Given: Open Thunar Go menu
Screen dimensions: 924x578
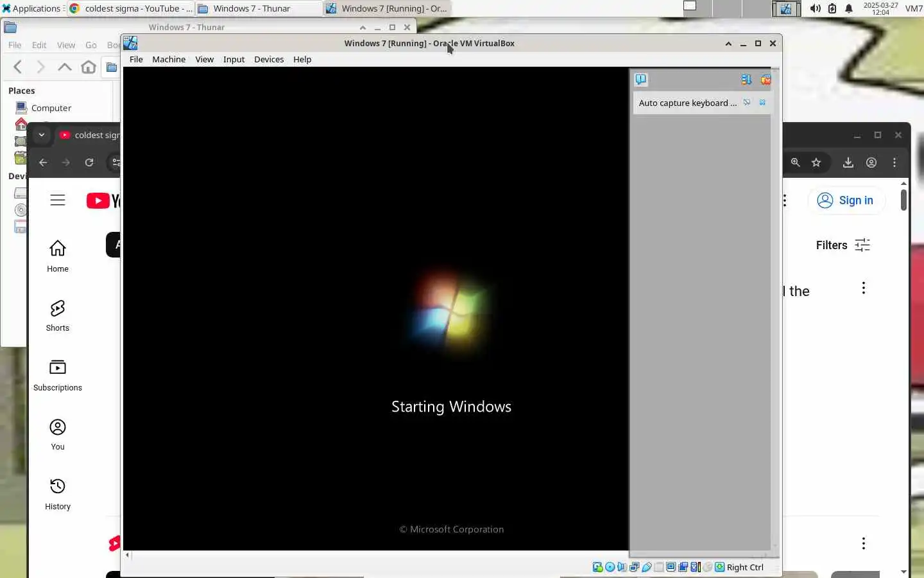Looking at the screenshot, I should 91,45.
